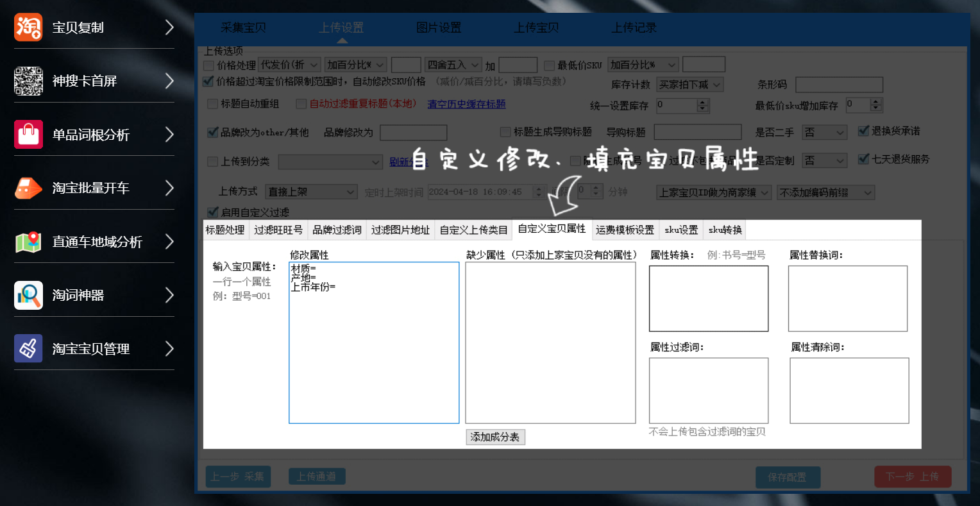
Task: Toggle the 退换货承诺 checkbox
Action: click(863, 131)
